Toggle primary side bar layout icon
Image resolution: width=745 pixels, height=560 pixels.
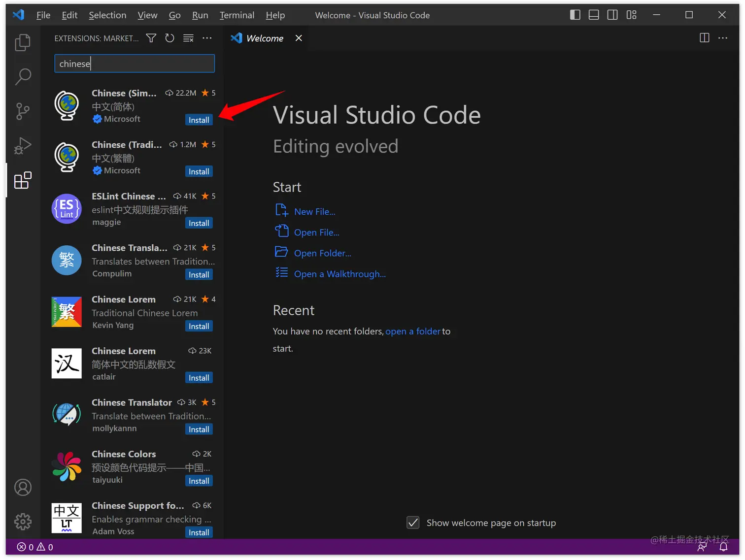point(575,15)
